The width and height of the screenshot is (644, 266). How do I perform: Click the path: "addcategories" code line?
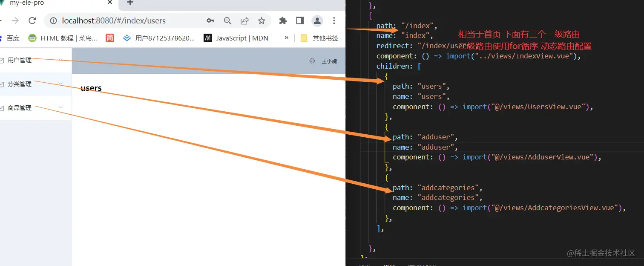click(x=437, y=188)
